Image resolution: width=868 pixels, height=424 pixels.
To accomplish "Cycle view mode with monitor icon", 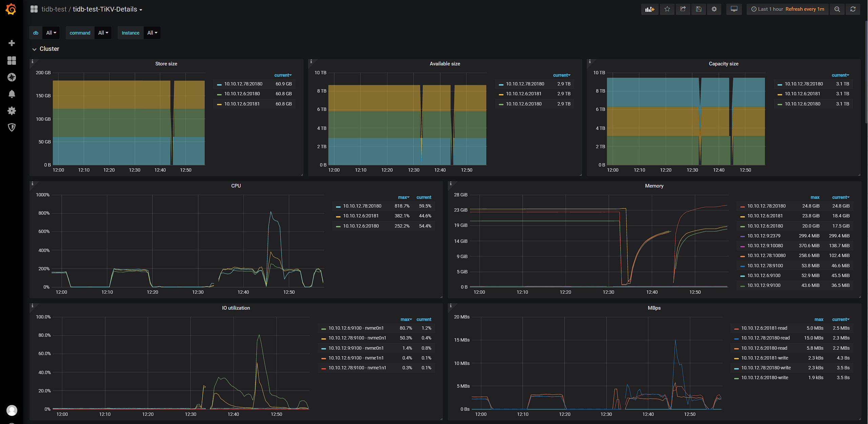I will click(734, 9).
